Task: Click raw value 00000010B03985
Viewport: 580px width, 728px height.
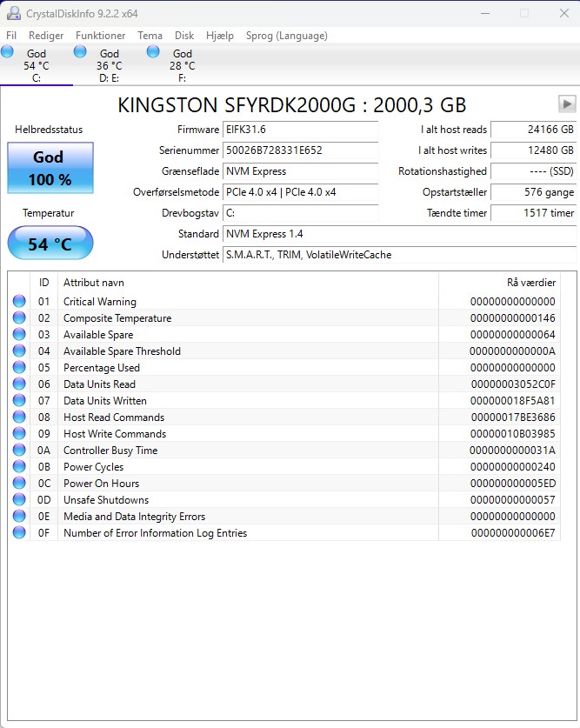Action: (512, 434)
